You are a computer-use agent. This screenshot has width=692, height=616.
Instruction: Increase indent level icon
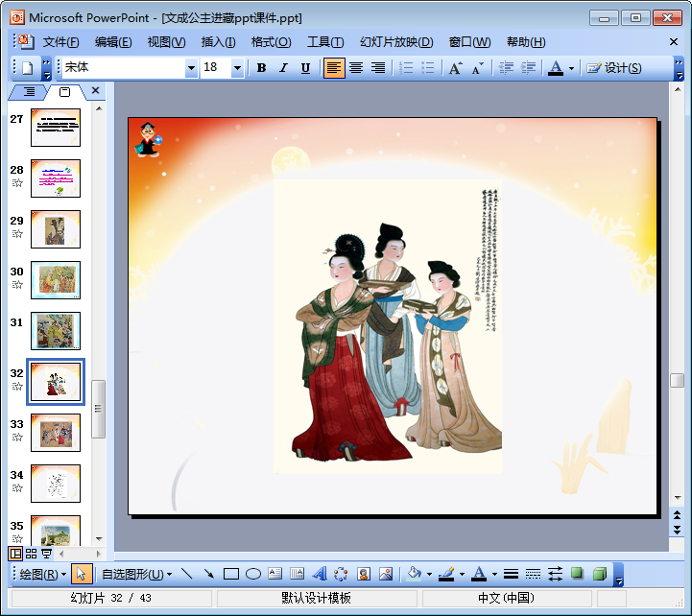[x=528, y=67]
